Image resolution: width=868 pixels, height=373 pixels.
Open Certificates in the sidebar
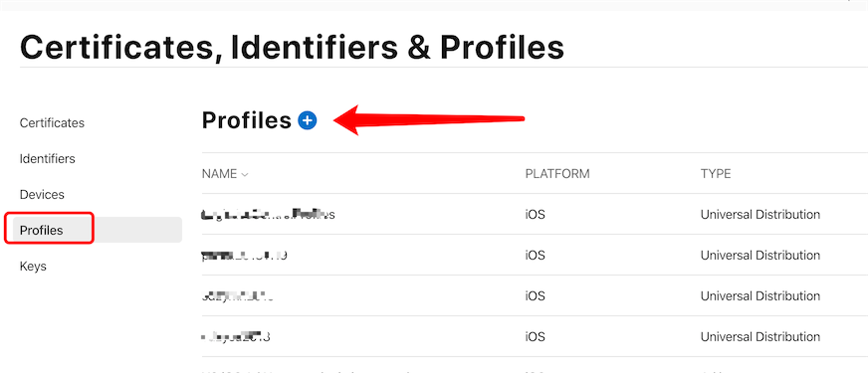pos(52,123)
